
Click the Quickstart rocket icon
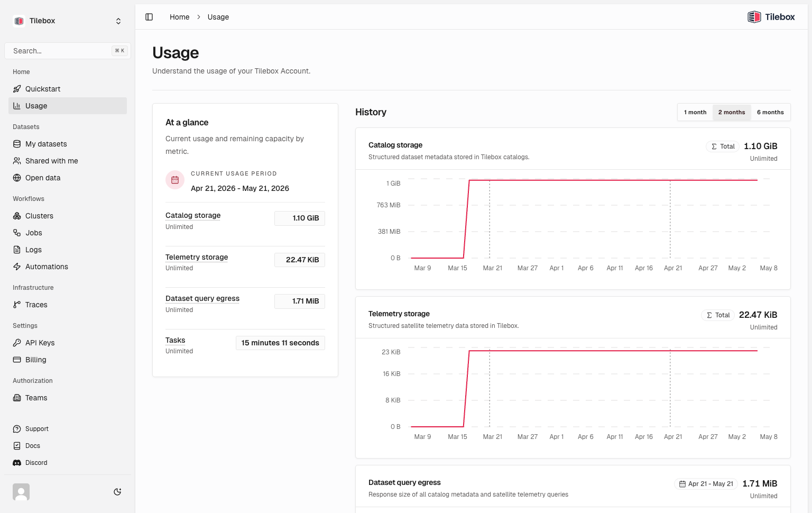(17, 89)
